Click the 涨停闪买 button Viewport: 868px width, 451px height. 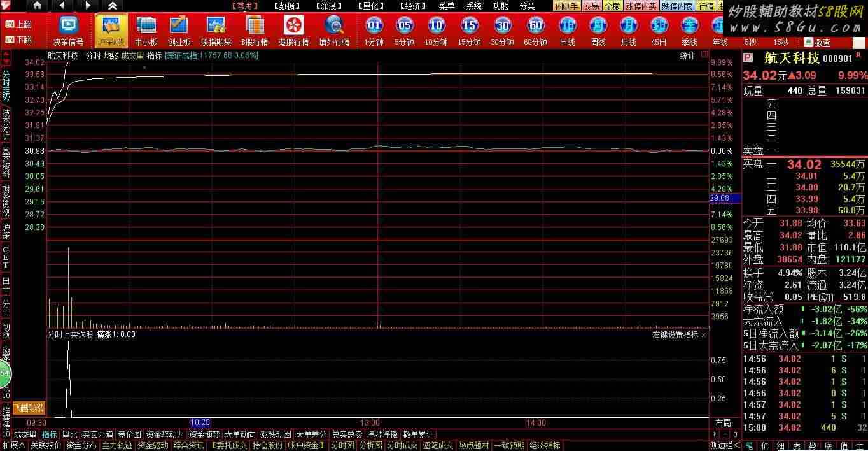tap(641, 6)
